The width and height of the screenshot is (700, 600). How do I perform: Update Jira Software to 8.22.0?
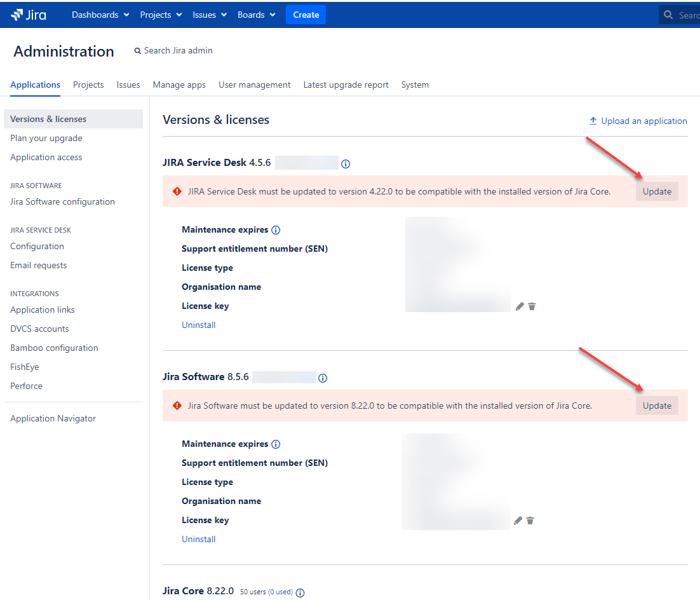pyautogui.click(x=657, y=406)
